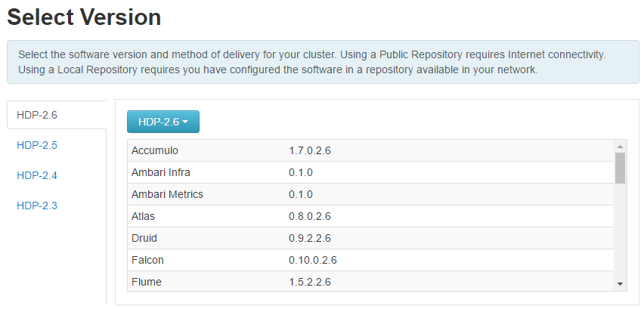The image size is (644, 309).
Task: Open the HDP-2.6 version dropdown button
Action: [163, 122]
